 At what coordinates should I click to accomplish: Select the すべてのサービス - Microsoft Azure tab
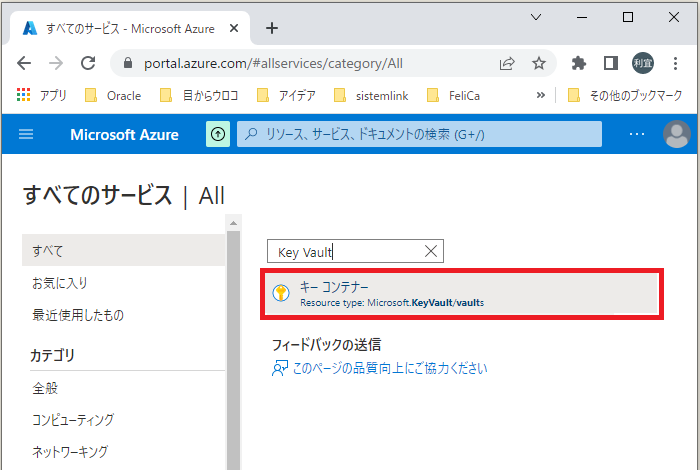129,29
